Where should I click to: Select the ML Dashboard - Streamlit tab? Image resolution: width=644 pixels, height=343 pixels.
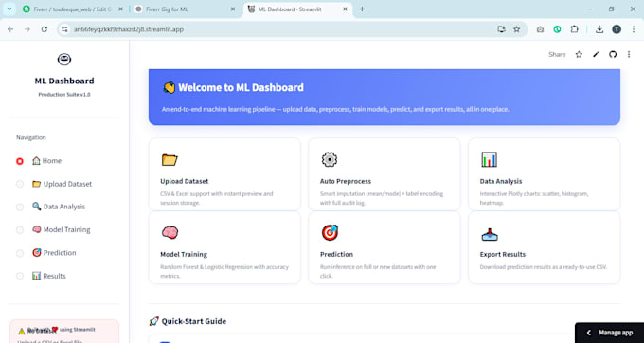pyautogui.click(x=297, y=9)
